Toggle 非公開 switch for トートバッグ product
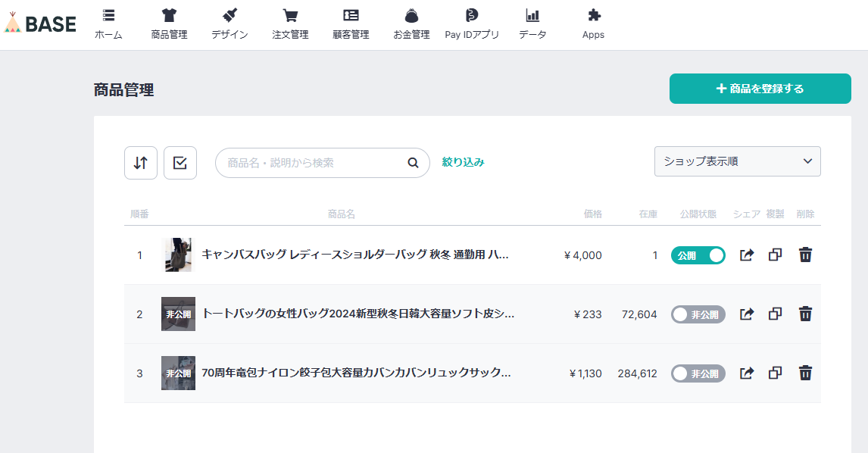Viewport: 868px width, 453px height. [x=698, y=314]
